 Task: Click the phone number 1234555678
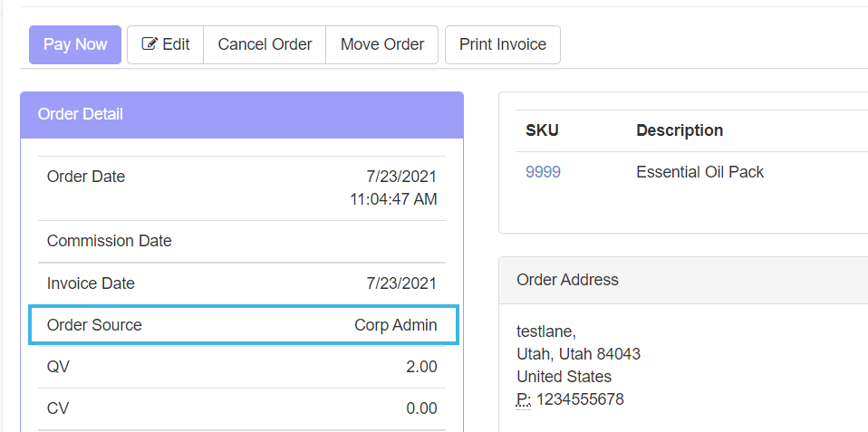[x=580, y=399]
